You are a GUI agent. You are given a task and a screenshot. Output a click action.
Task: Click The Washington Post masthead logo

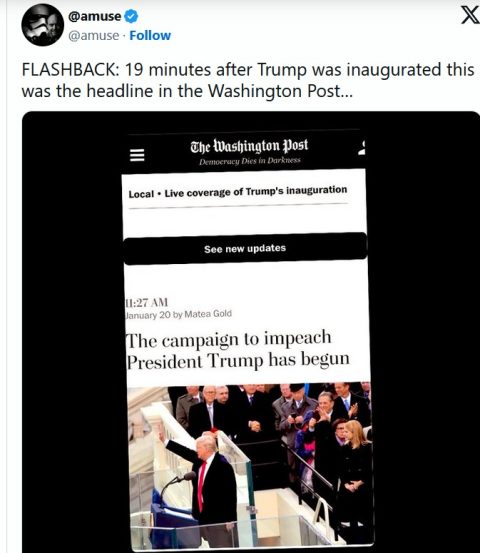point(249,146)
